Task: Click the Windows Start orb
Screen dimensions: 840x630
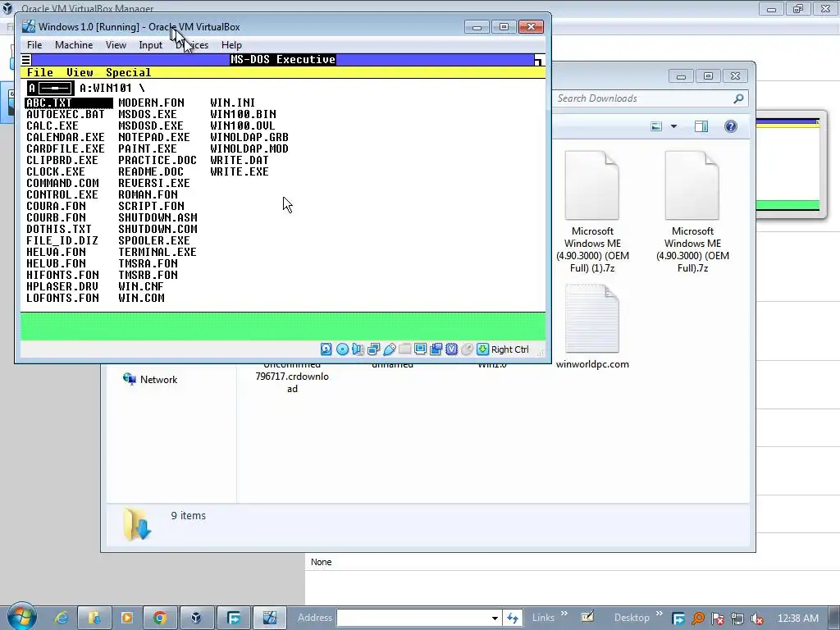Action: click(x=21, y=617)
